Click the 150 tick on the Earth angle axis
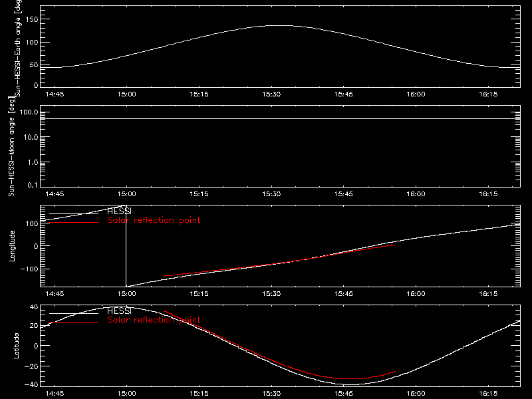The height and width of the screenshot is (399, 532). pos(31,19)
